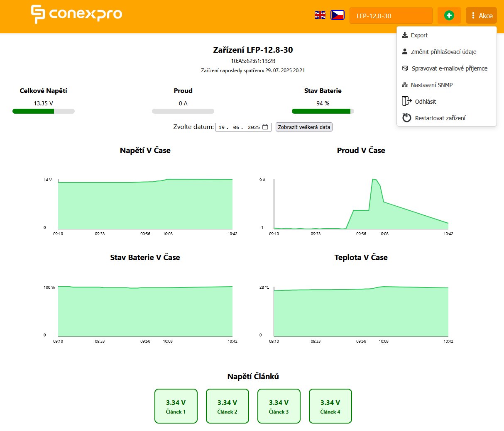
Task: Click the Nastavení SNMP network icon
Action: point(405,85)
